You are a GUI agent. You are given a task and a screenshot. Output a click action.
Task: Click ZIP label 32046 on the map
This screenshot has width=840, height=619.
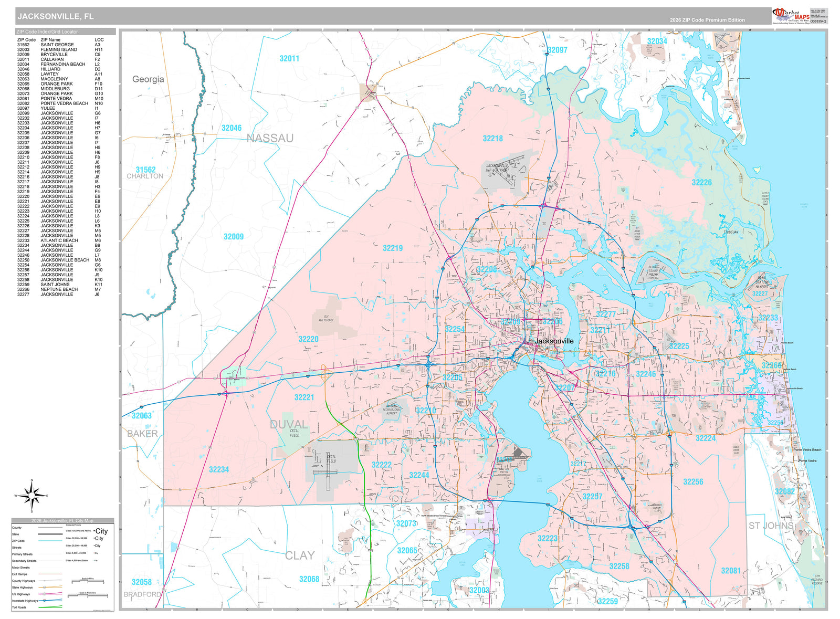tap(232, 128)
